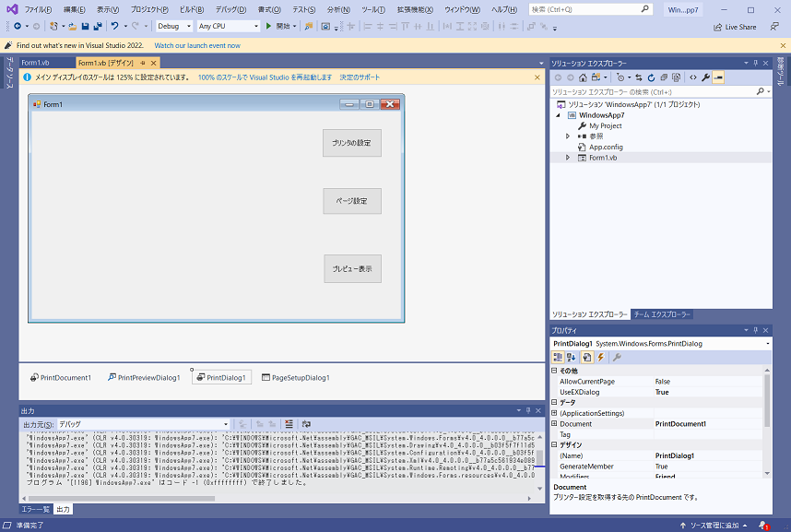
Task: Click the Home icon in Solution Explorer
Action: (x=583, y=77)
